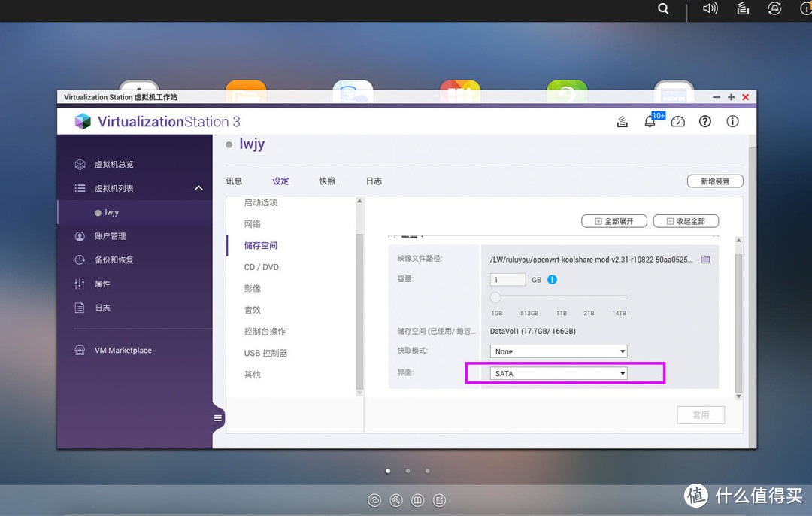The width and height of the screenshot is (812, 516).
Task: Click the 套用 apply button
Action: [701, 415]
